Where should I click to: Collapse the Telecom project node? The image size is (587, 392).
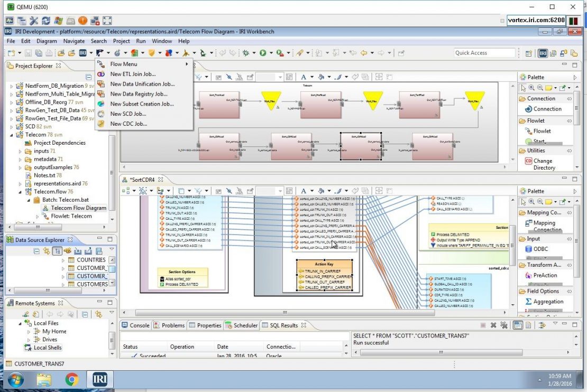click(x=12, y=135)
